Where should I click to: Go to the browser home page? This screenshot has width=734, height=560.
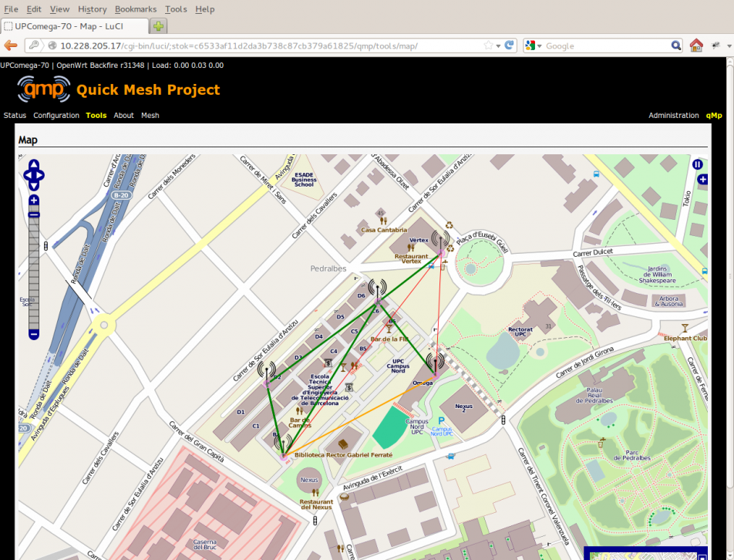click(x=696, y=46)
